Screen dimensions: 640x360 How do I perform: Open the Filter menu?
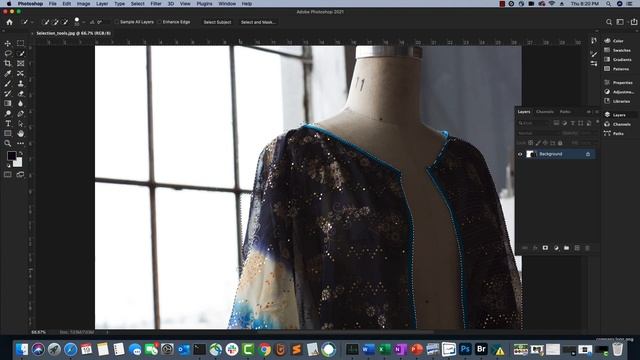[x=156, y=4]
